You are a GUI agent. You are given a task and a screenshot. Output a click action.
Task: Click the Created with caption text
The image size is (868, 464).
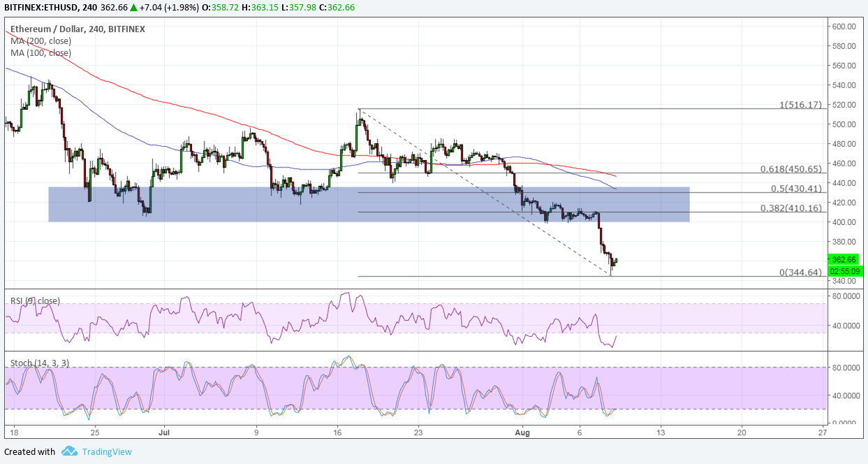click(30, 452)
